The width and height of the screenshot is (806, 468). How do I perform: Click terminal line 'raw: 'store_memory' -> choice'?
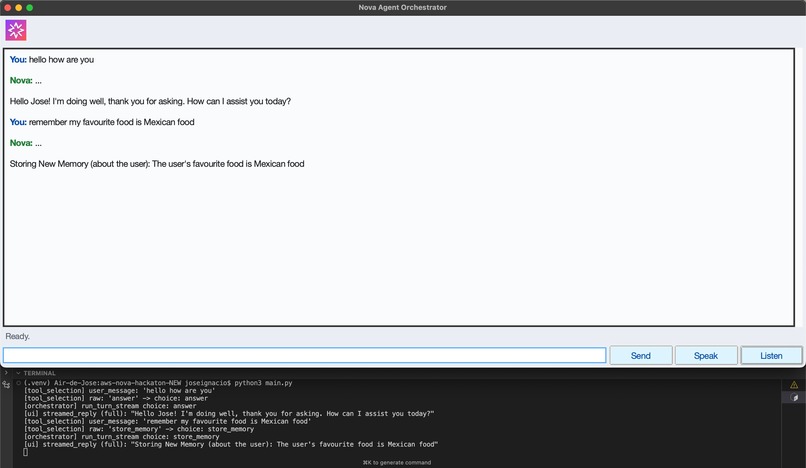tap(139, 429)
